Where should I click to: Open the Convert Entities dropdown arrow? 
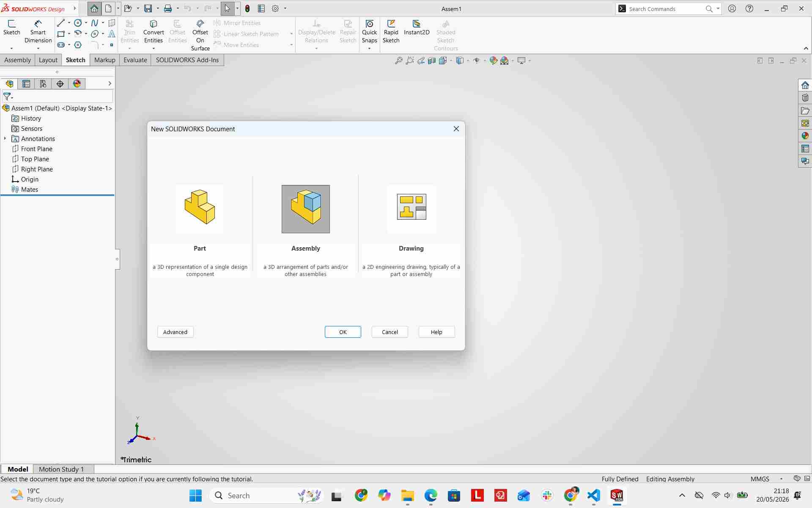coord(154,49)
